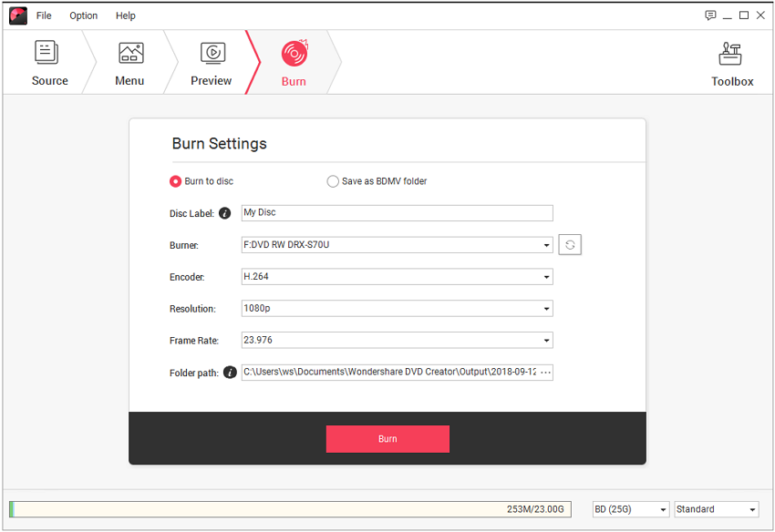Click the Disc Label text field

[397, 213]
